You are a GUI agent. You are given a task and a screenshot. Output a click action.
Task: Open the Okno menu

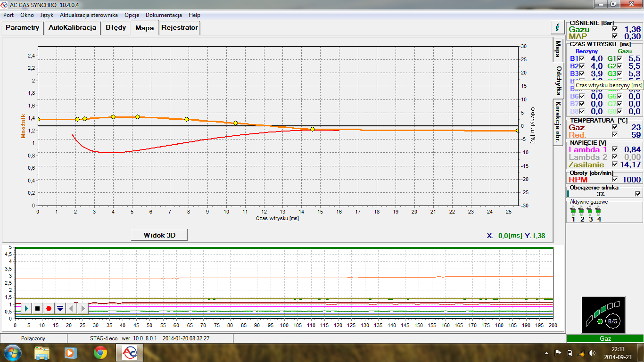click(27, 15)
